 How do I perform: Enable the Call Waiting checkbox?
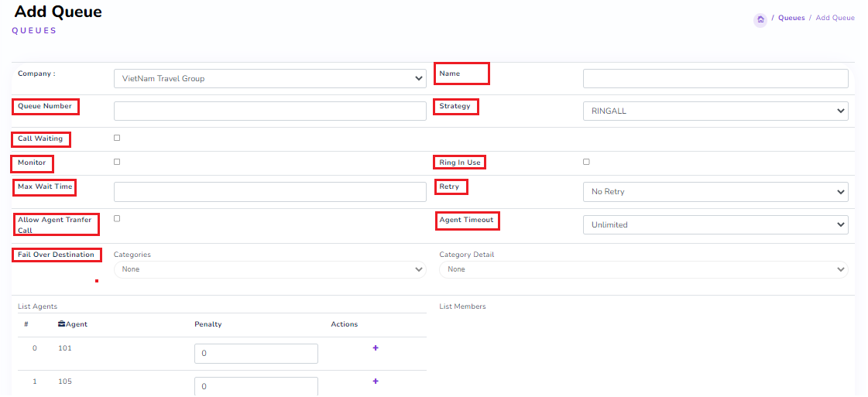click(x=117, y=138)
